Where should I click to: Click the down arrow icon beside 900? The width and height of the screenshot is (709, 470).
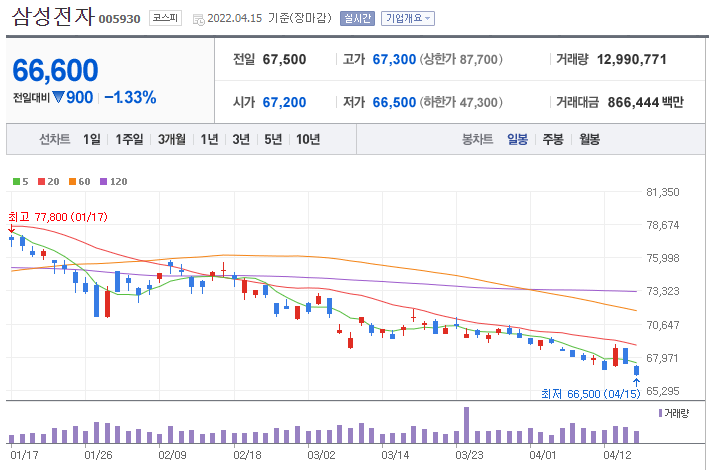[58, 97]
